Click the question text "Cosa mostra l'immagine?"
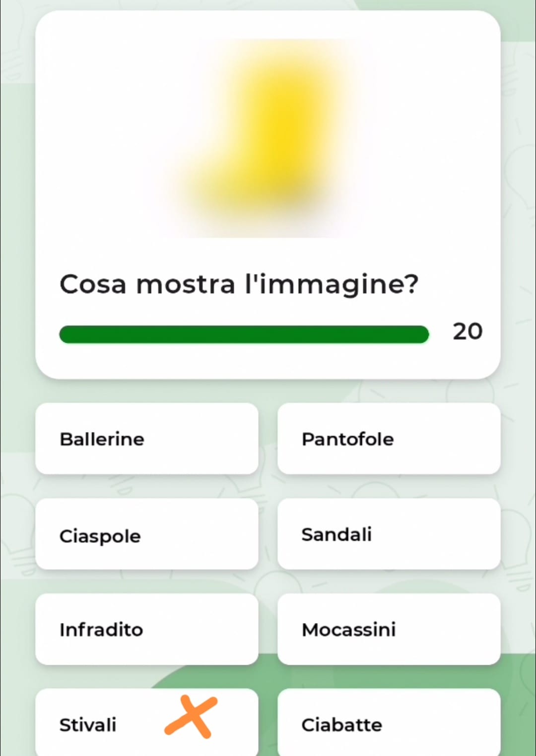 click(239, 285)
